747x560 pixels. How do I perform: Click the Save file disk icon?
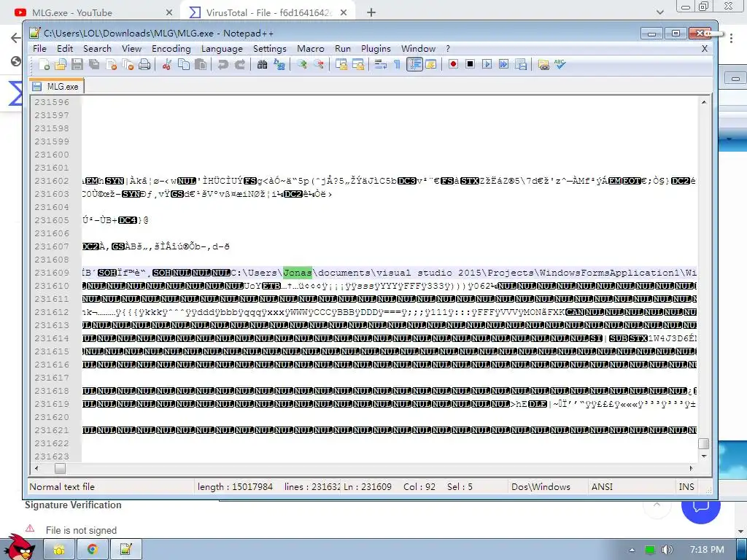pos(77,64)
